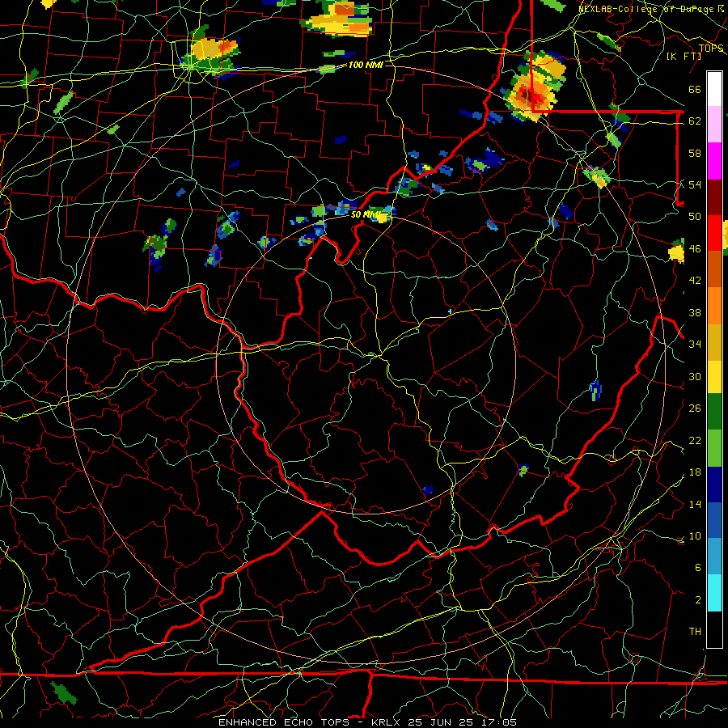Viewport: 728px width, 728px height.
Task: Select the navy blue legend swatch
Action: point(714,485)
